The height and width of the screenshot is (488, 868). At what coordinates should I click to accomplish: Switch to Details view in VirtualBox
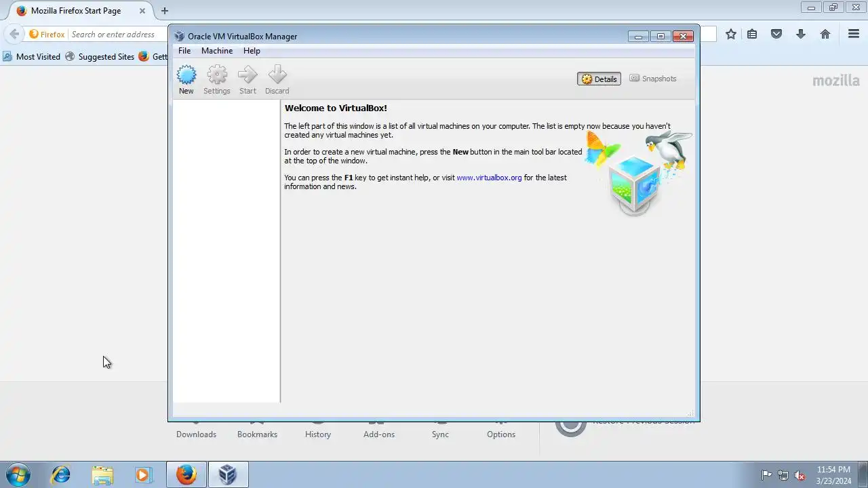click(599, 79)
